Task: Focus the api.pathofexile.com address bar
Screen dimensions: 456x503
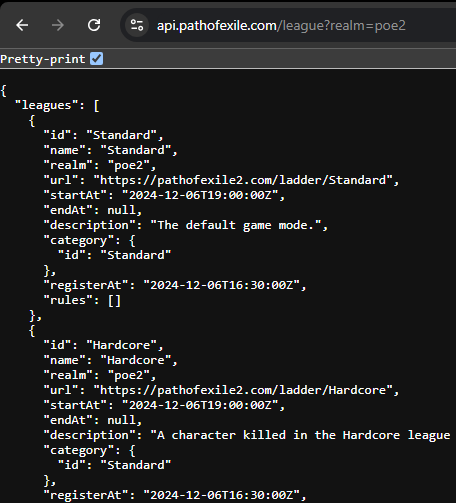Action: click(281, 26)
